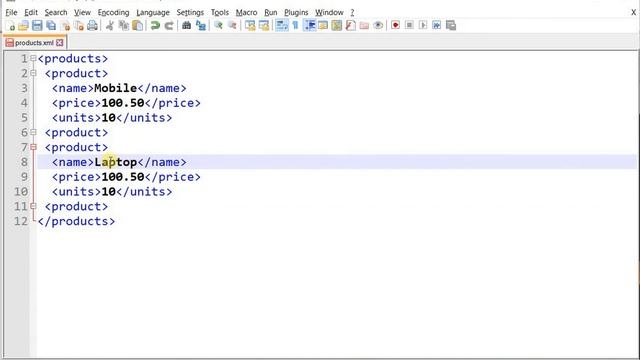Screen dimensions: 640x360
Task: Create a new file with the New icon
Action: [x=10, y=26]
